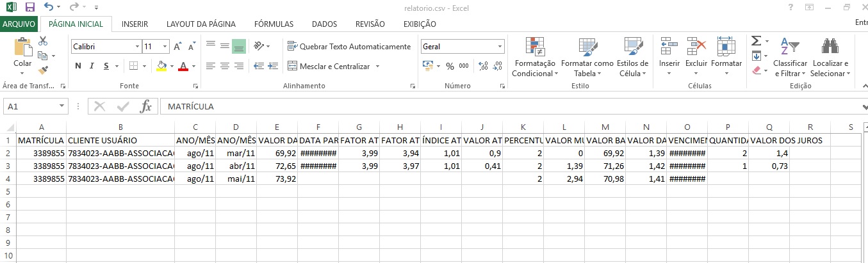
Task: Apply the 000 thousands separator style
Action: tap(464, 66)
